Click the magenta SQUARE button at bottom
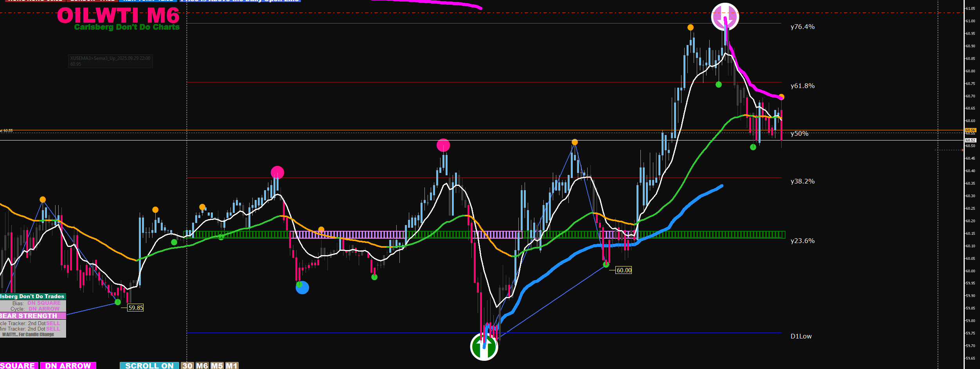 (18, 365)
